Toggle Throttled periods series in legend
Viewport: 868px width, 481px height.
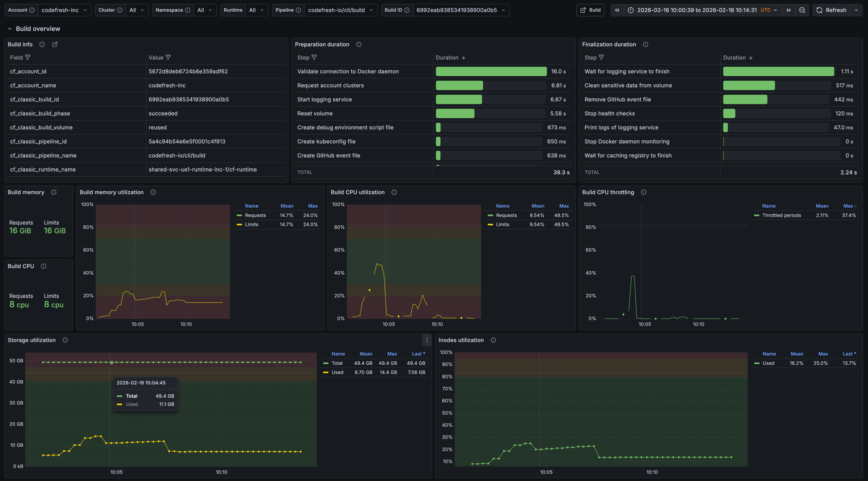[x=781, y=215]
